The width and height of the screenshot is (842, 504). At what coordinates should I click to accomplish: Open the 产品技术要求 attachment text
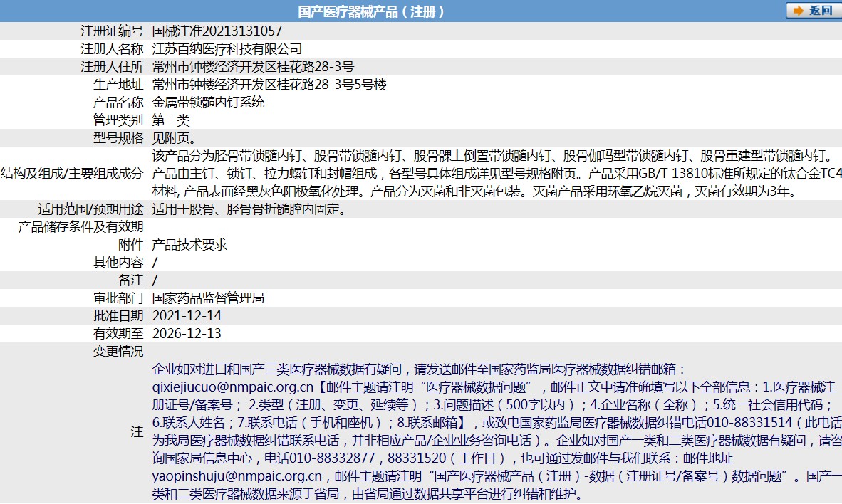point(189,244)
